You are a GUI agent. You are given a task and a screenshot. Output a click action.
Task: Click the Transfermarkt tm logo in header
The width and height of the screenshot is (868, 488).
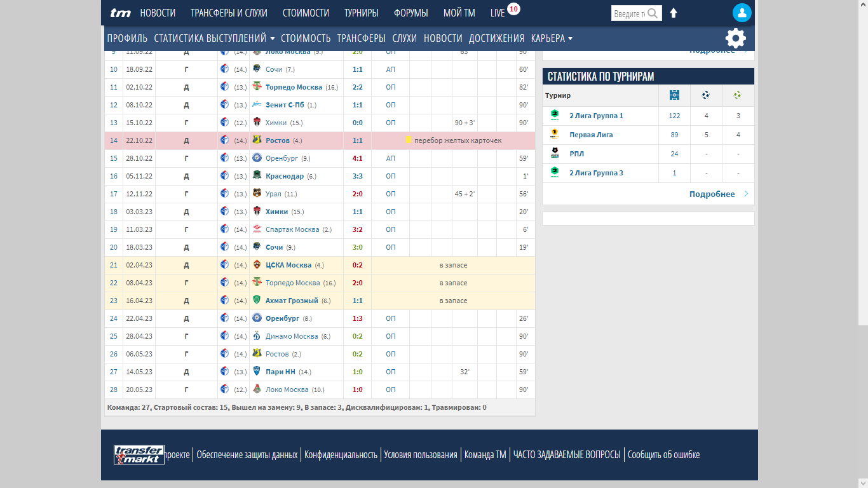click(x=120, y=13)
